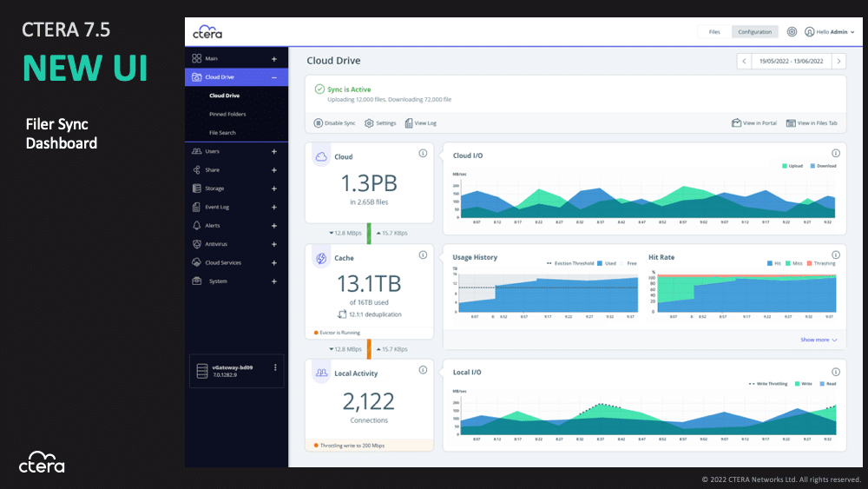Click the Local Activity users icon
868x489 pixels.
click(321, 373)
